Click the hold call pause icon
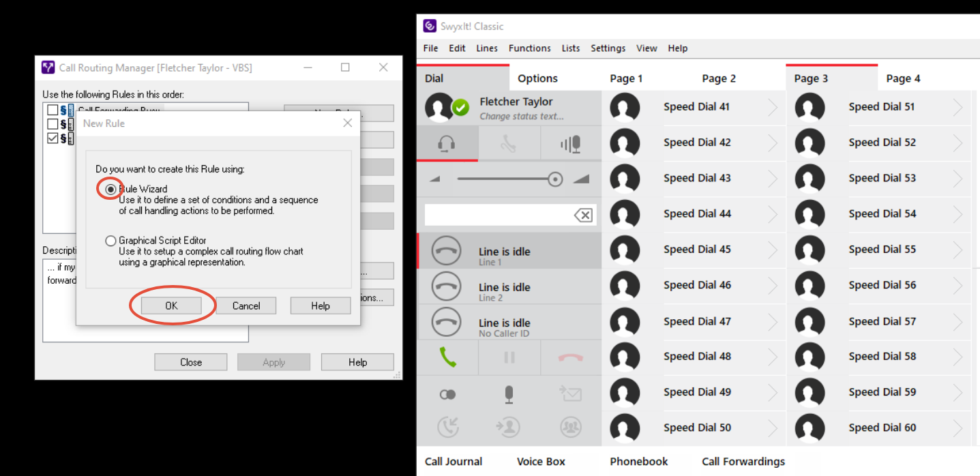Image resolution: width=980 pixels, height=476 pixels. click(509, 357)
